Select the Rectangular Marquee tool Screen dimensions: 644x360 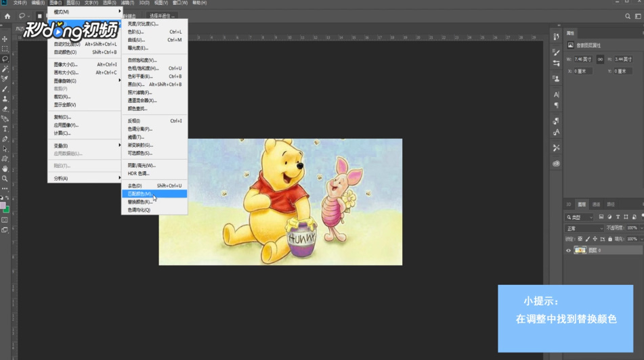pyautogui.click(x=5, y=49)
